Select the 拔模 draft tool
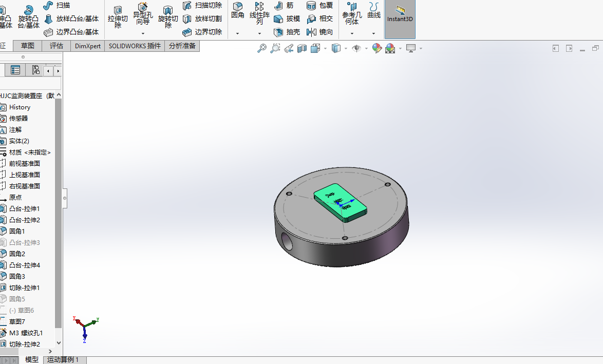Screen dimensions: 603x364 pos(287,19)
